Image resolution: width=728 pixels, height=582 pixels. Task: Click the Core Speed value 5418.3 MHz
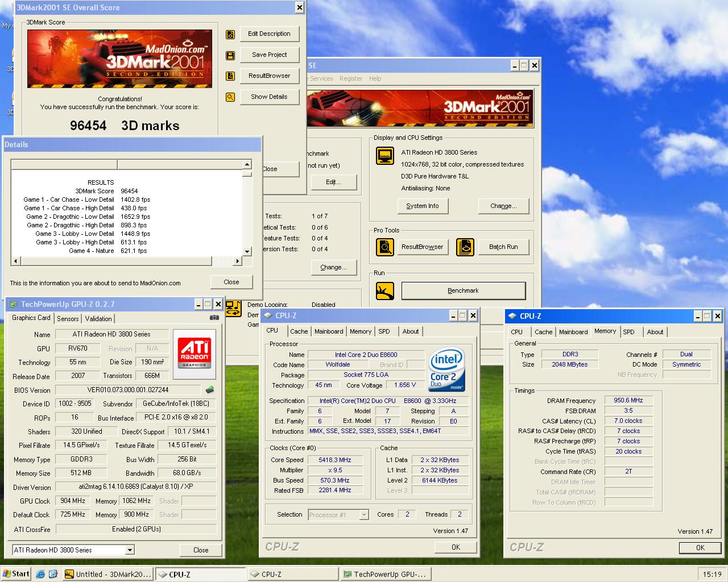tap(335, 460)
